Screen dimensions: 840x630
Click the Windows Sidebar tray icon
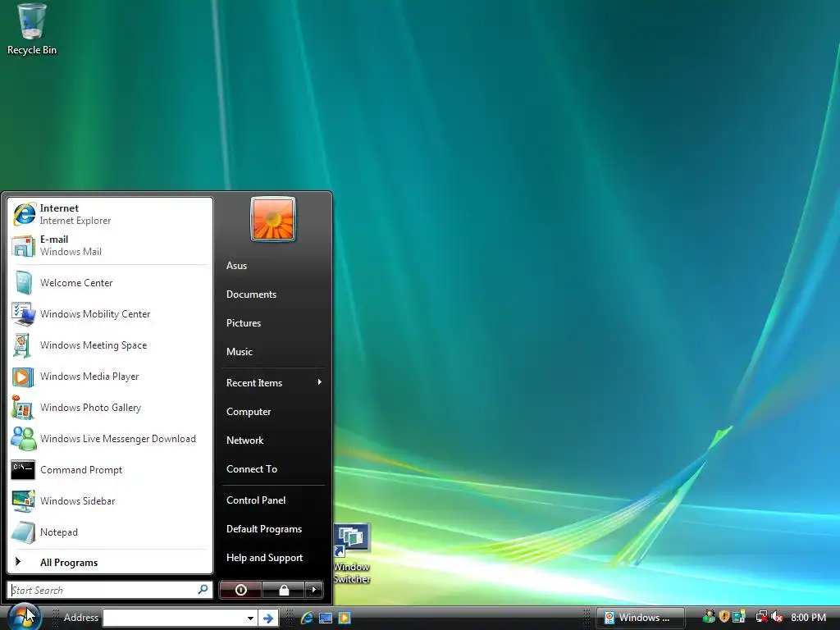point(739,617)
